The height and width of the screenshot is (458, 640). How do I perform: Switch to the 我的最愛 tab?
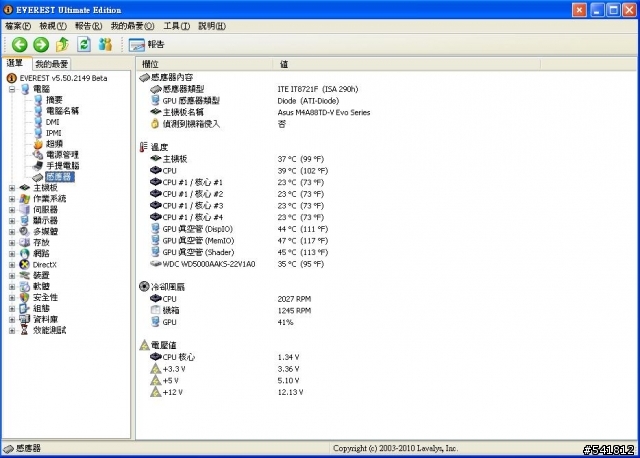pos(51,64)
